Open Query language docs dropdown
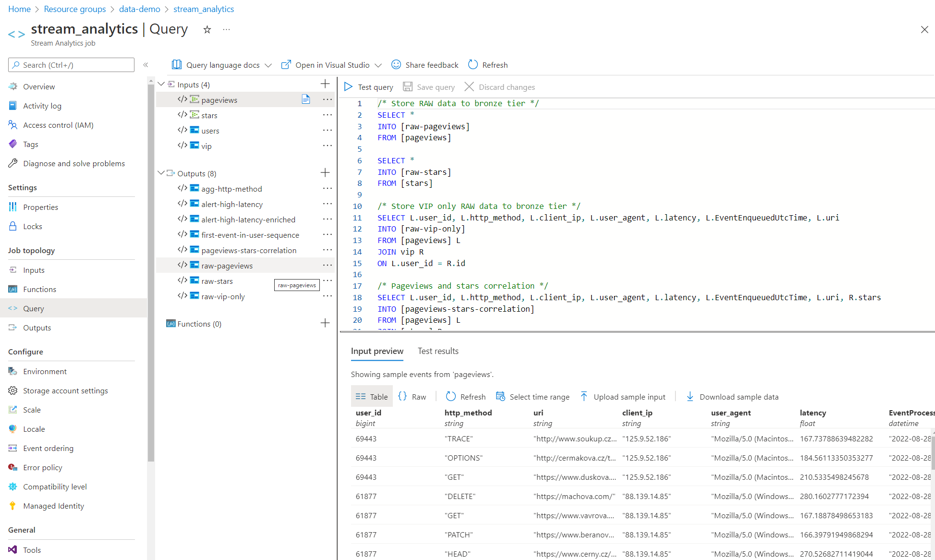Image resolution: width=935 pixels, height=560 pixels. 222,65
